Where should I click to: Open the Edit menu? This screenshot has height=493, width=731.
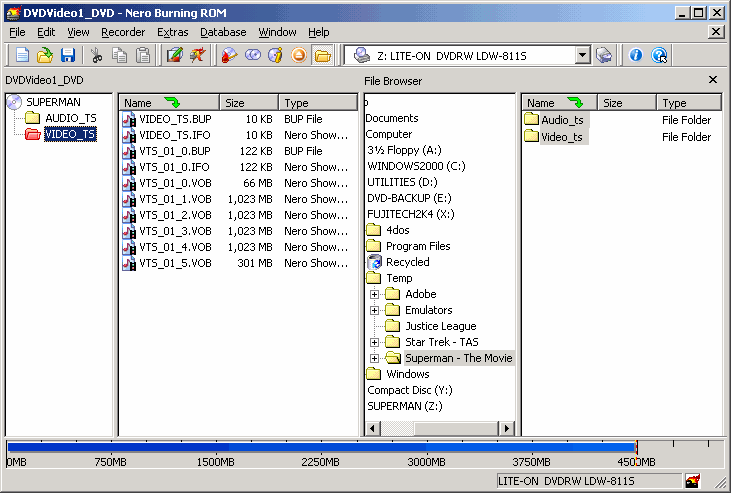point(46,32)
